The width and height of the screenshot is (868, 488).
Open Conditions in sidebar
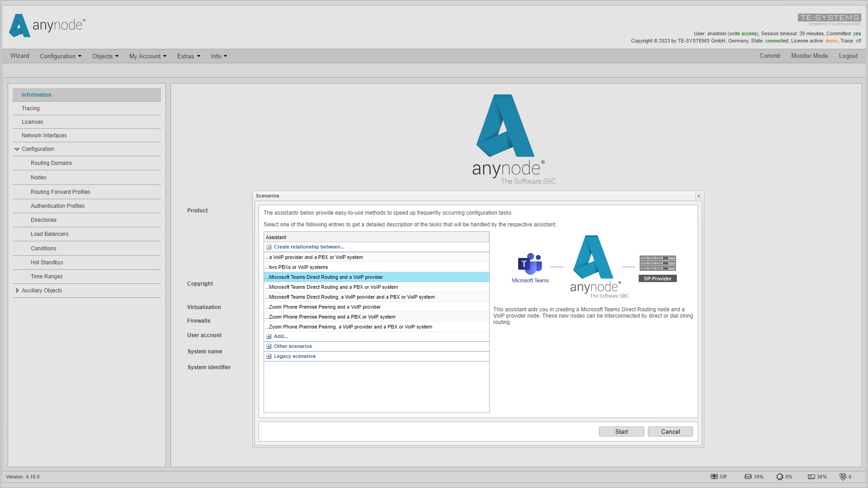tap(87, 249)
